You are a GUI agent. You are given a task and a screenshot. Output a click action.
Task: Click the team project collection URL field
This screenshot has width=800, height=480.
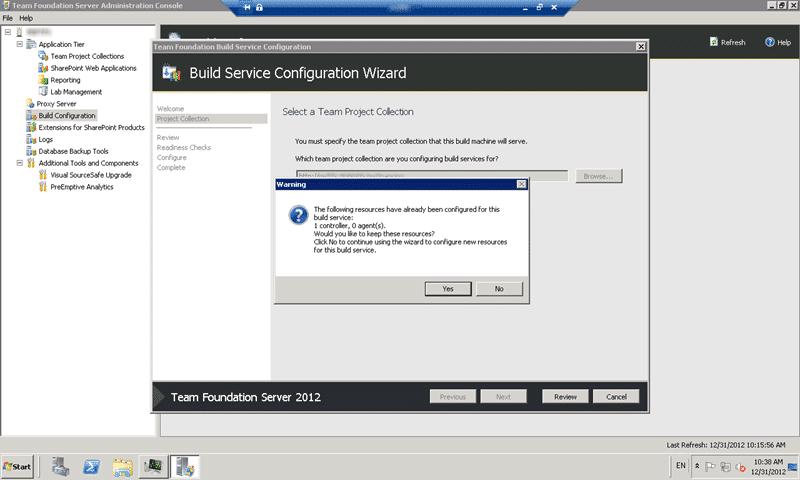pos(432,175)
